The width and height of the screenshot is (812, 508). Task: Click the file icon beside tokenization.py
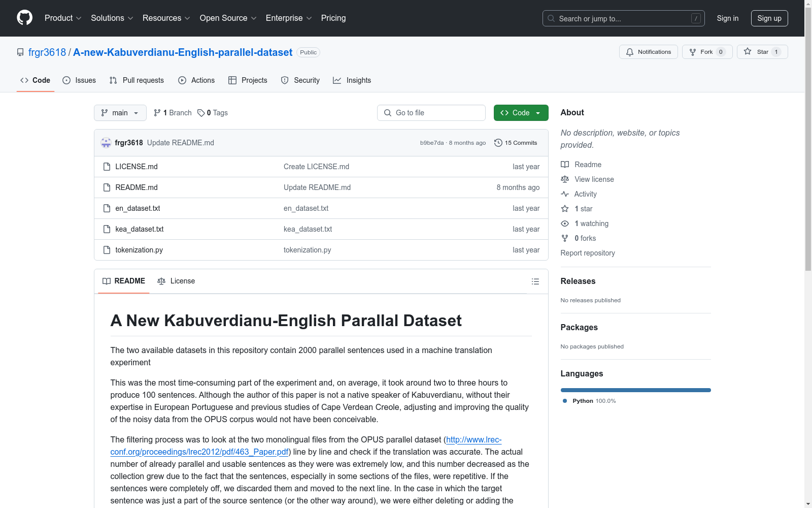[x=107, y=250]
